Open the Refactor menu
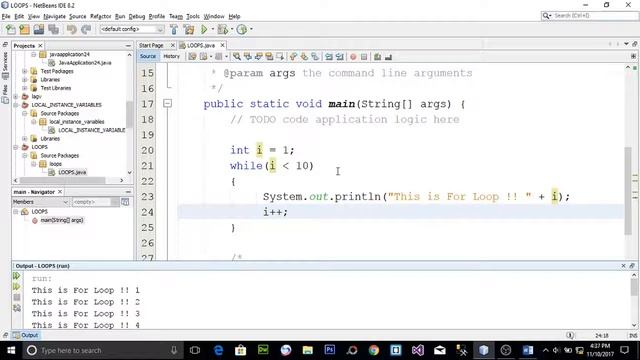Screen dimensions: 640x360 coord(100,16)
